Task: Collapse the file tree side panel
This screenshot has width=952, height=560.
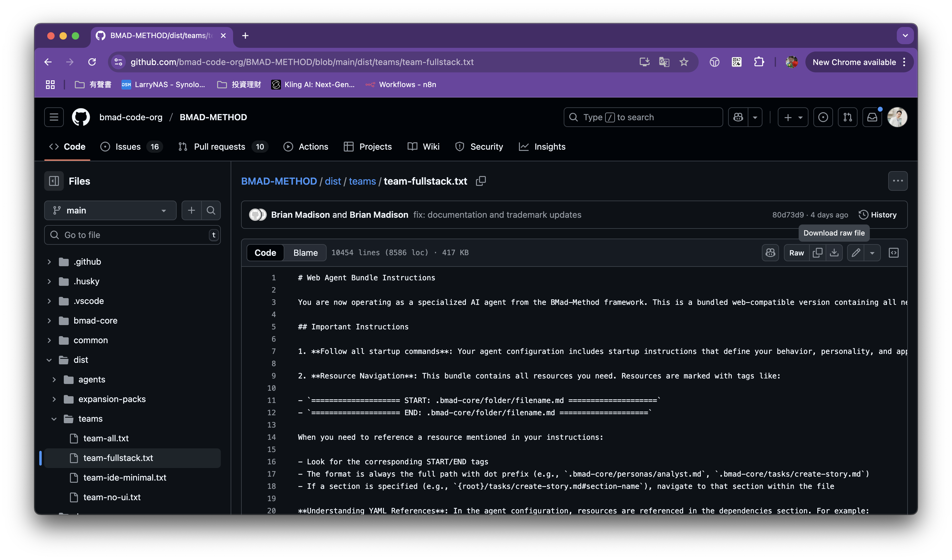Action: (x=54, y=181)
